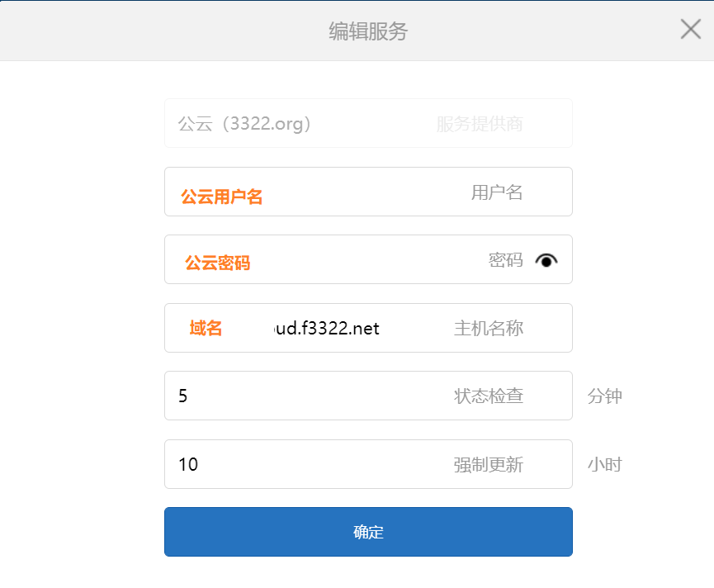Click the 状态检查 status check interval field
Viewport: 714px width, 588px height.
[368, 396]
